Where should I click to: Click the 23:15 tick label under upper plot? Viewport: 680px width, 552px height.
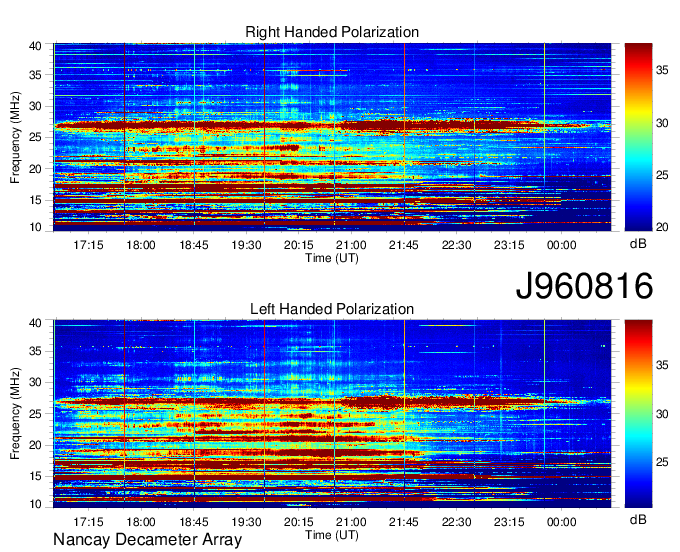coord(509,245)
